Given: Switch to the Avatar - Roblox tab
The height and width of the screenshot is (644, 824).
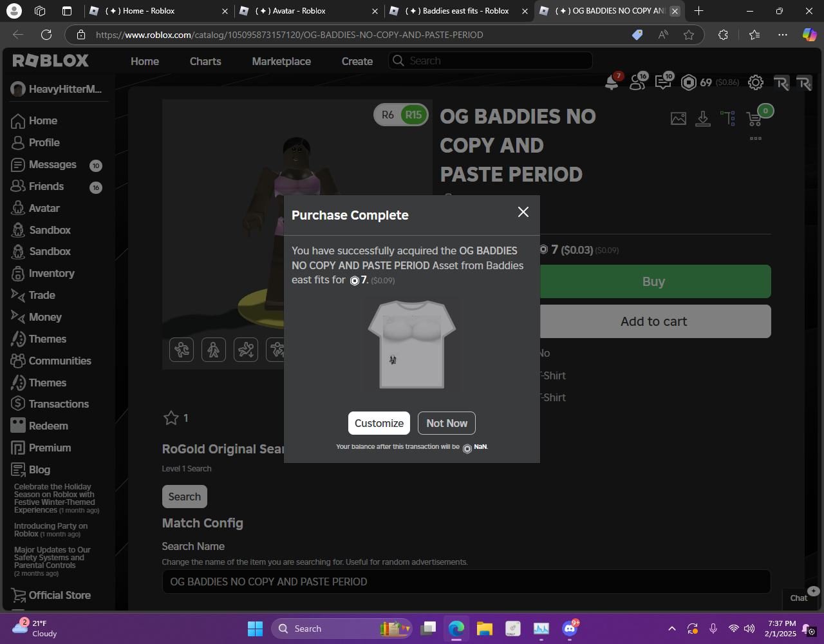Looking at the screenshot, I should tap(309, 11).
